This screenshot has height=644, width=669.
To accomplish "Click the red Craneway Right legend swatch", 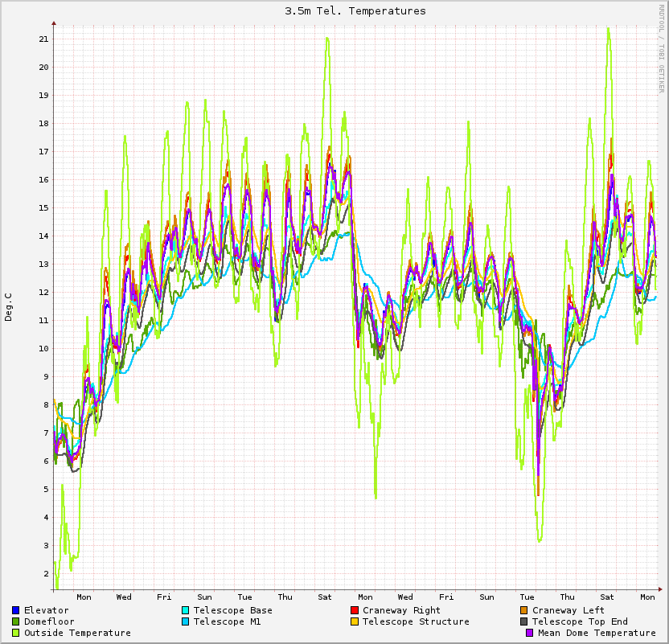I will pyautogui.click(x=355, y=610).
